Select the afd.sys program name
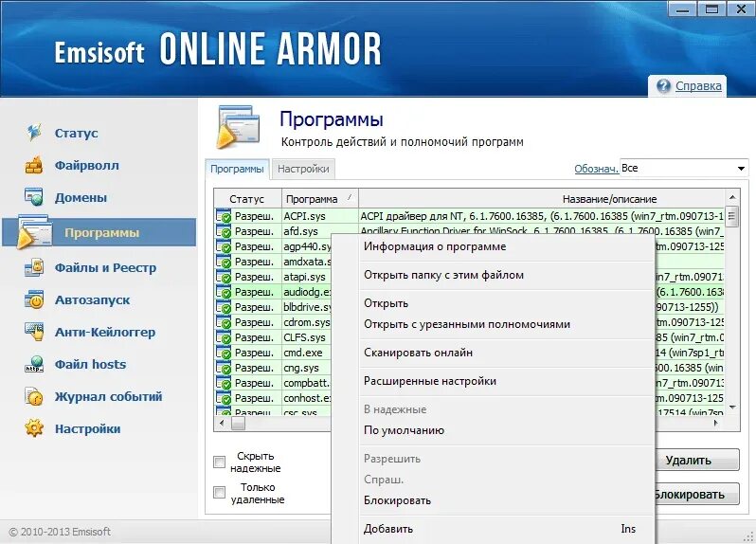Viewport: 756px width, 544px height. click(x=301, y=231)
